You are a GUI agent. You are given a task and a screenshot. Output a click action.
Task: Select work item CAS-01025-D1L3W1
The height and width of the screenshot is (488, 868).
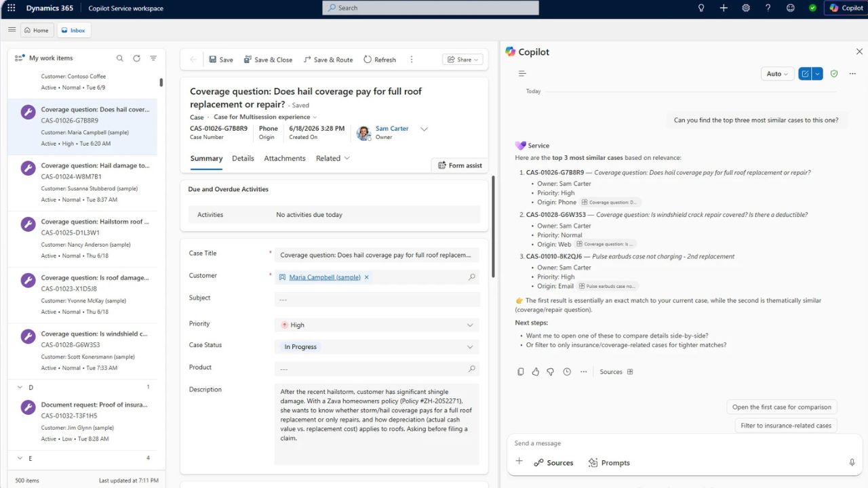point(82,239)
